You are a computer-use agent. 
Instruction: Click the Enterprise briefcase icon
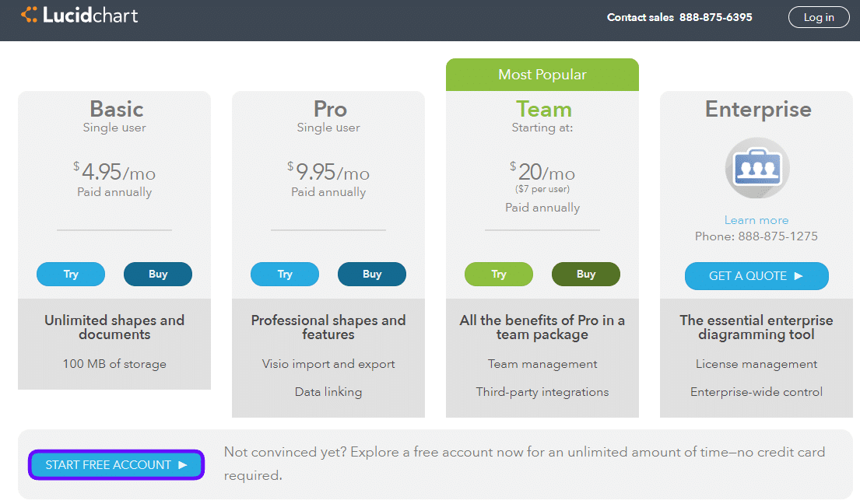point(756,168)
